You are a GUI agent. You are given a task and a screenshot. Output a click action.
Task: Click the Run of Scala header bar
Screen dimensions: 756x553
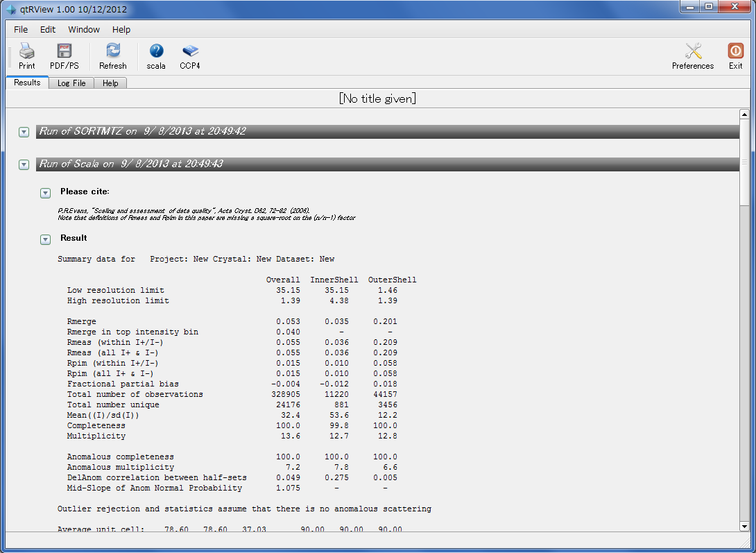click(x=387, y=164)
